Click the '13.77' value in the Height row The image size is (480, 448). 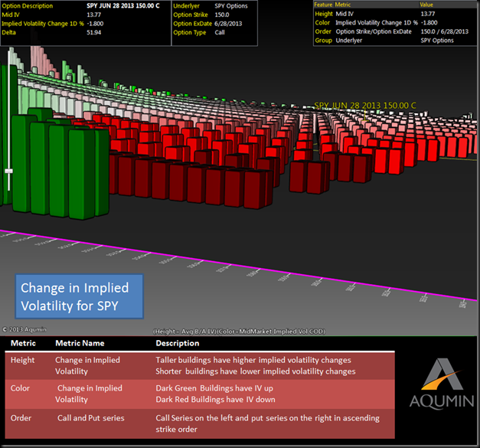pyautogui.click(x=428, y=14)
